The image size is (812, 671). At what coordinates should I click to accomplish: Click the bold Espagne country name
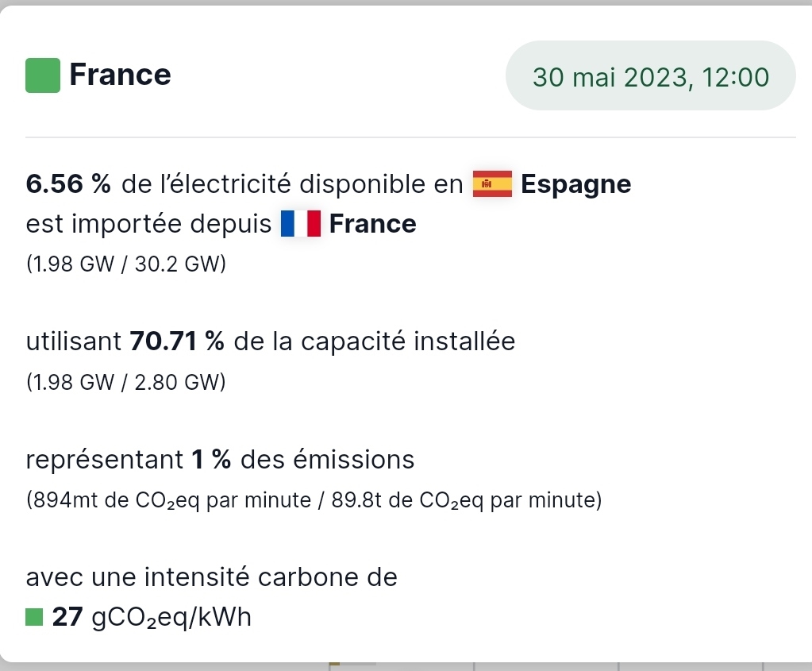point(576,184)
